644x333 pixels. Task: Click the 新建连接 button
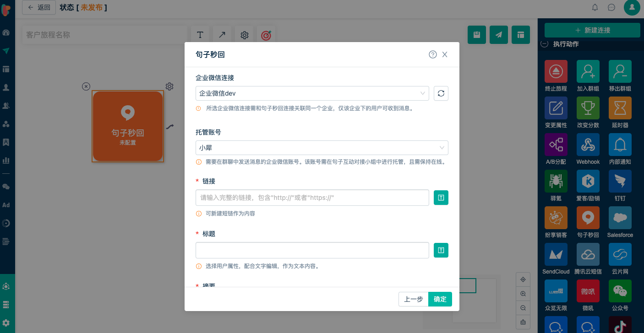[592, 30]
